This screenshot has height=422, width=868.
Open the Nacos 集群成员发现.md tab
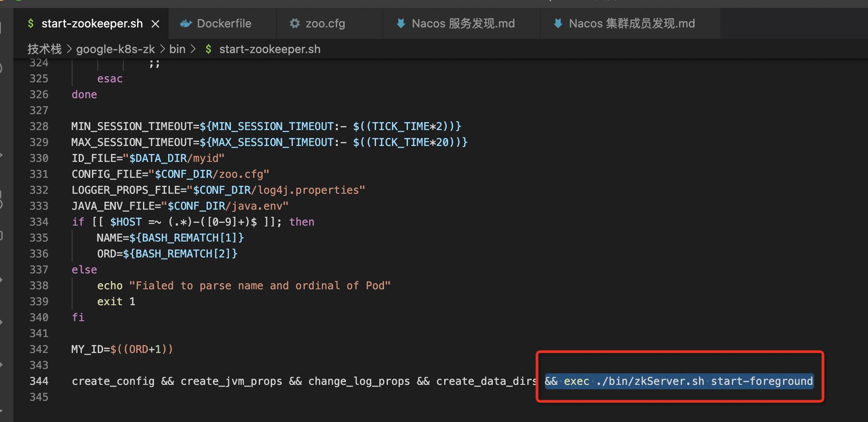[x=631, y=23]
